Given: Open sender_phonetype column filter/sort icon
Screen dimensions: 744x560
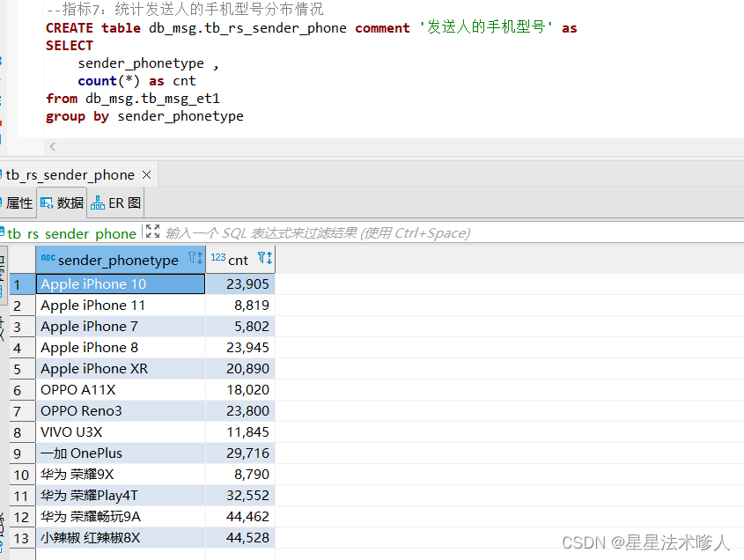Looking at the screenshot, I should [x=195, y=258].
